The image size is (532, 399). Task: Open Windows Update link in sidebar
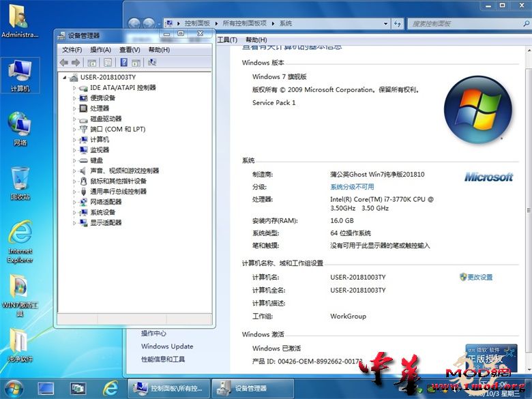[x=167, y=346]
